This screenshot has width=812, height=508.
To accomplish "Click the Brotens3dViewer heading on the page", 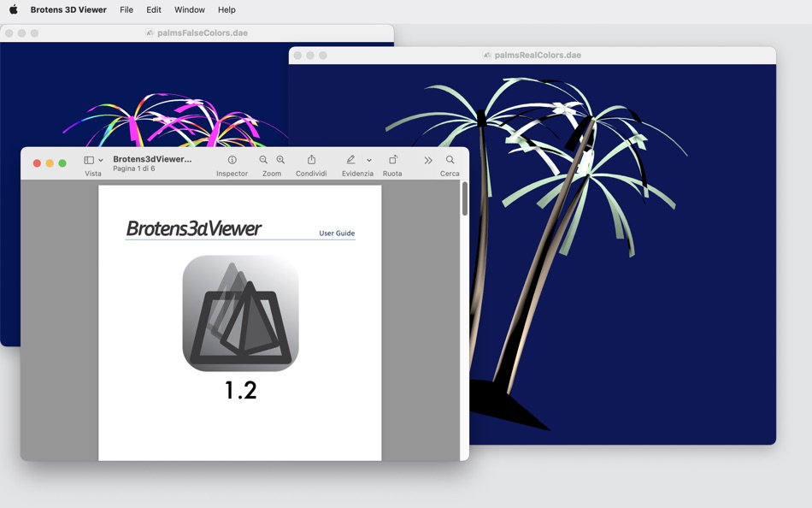I will point(194,228).
